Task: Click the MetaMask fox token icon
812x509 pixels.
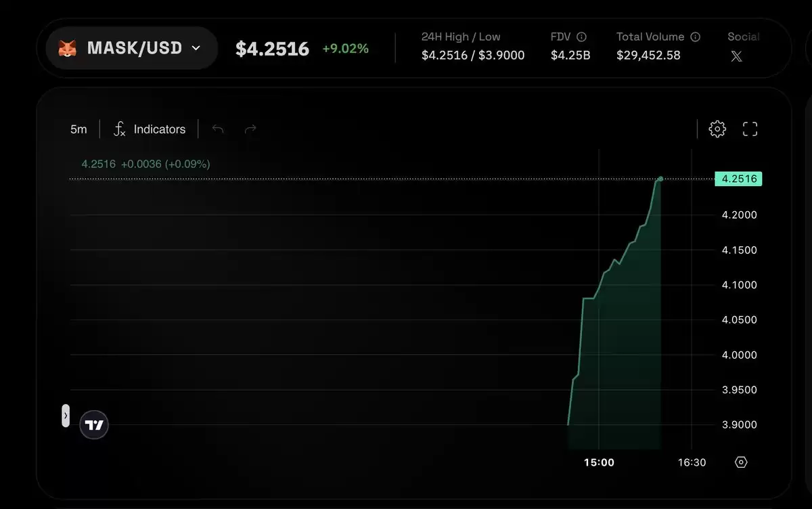Action: point(68,49)
